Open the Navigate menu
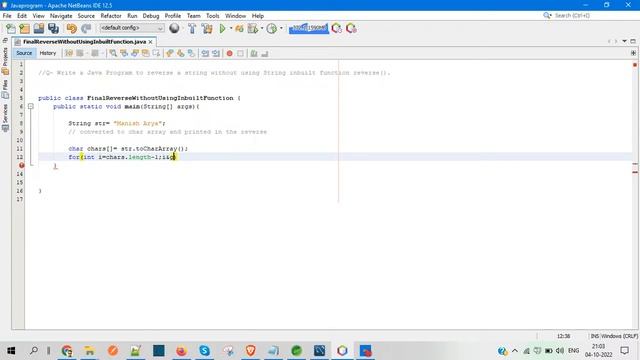Screen dimensions: 640x360 [x=61, y=16]
